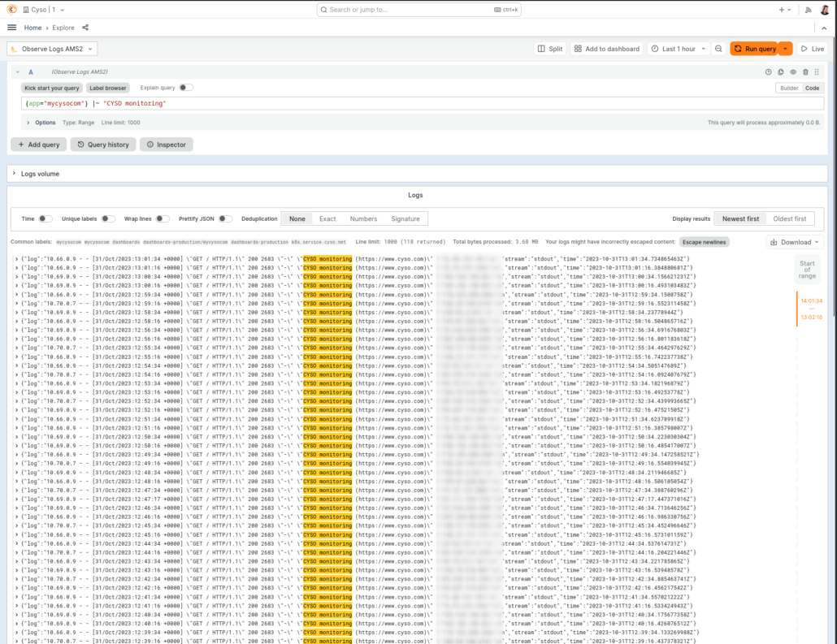Open the Observe Logs AMS2 datasource dropdown
The height and width of the screenshot is (644, 837).
pos(52,49)
